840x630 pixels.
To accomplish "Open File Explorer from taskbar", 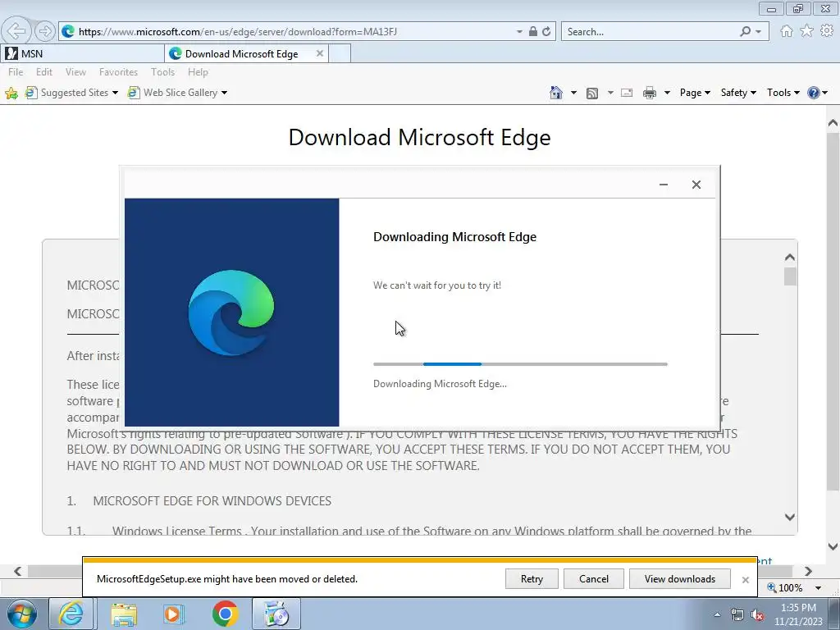I will tap(124, 614).
